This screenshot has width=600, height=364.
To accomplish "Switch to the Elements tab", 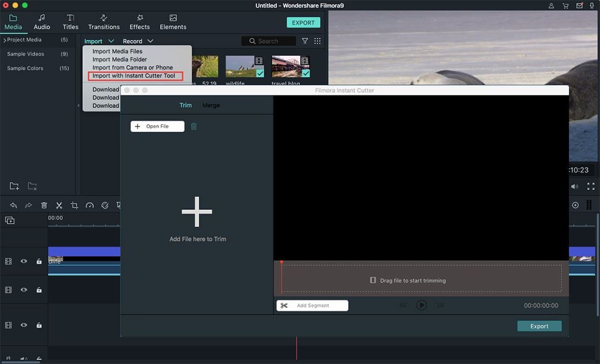I will coord(173,22).
